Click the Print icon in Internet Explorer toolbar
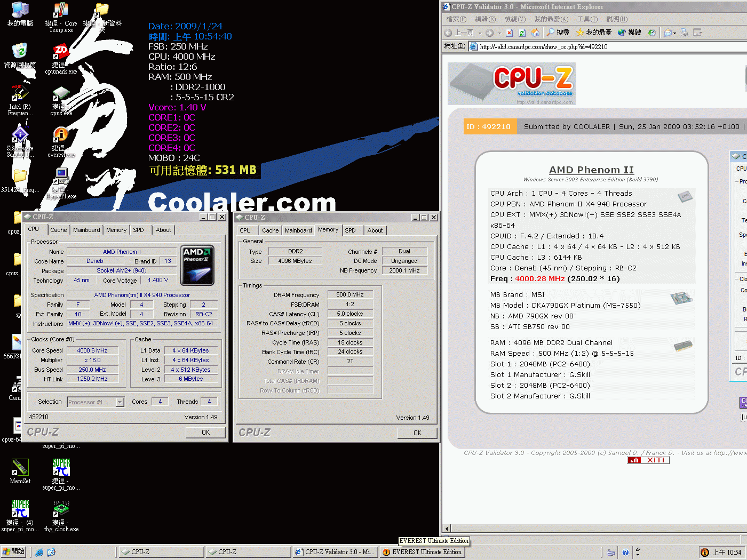This screenshot has width=747, height=560. [684, 33]
